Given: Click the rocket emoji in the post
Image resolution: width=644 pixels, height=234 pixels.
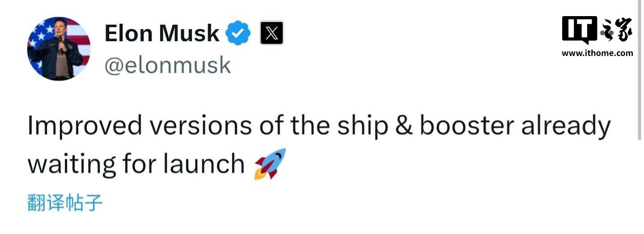Looking at the screenshot, I should (270, 164).
